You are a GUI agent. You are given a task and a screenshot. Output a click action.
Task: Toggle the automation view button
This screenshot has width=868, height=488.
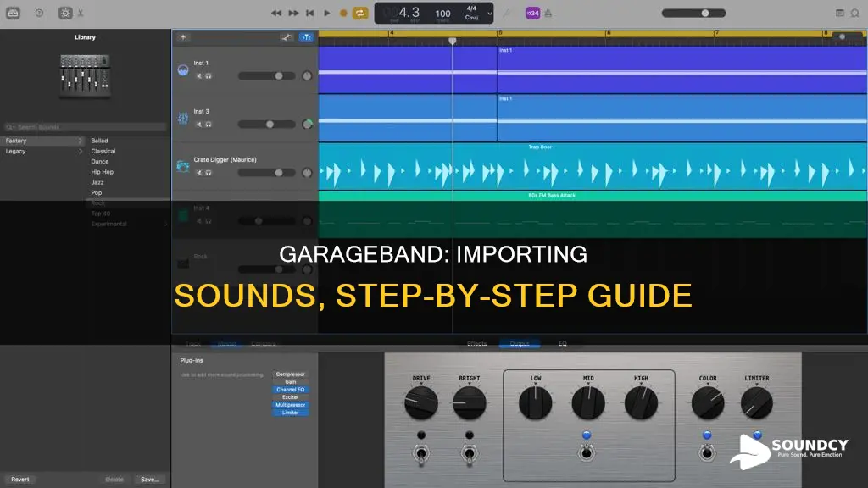(x=287, y=37)
